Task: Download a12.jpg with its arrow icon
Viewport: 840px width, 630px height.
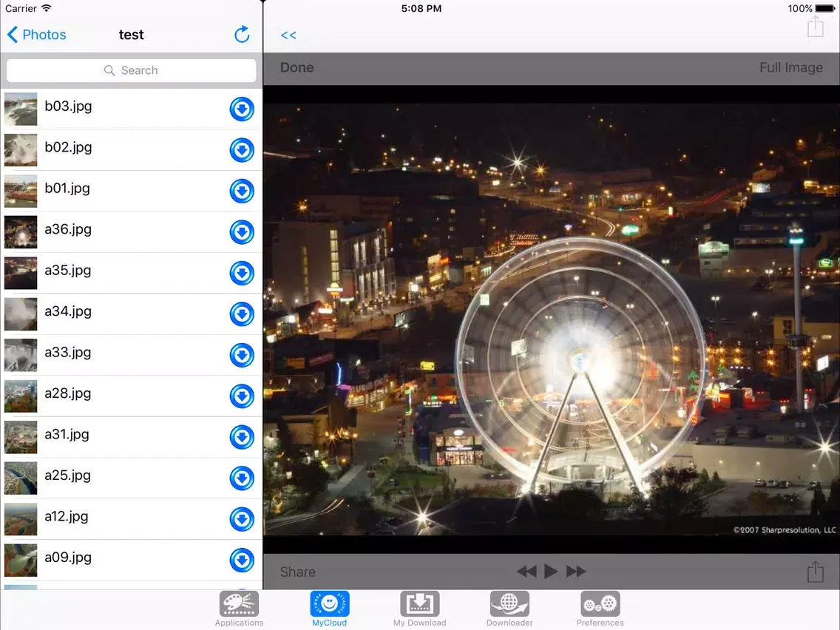Action: (242, 519)
